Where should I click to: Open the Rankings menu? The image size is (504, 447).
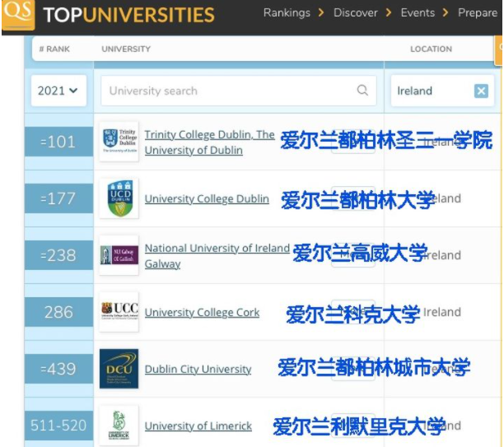287,13
